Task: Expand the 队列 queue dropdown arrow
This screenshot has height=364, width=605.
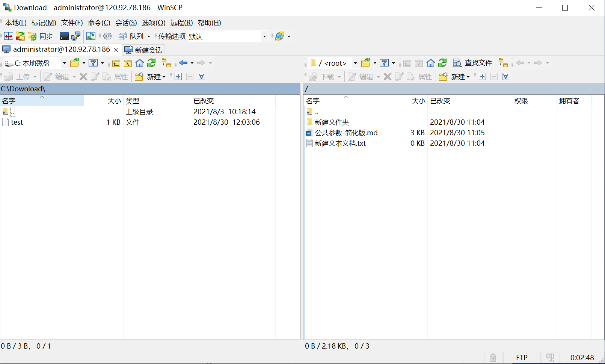Action: pyautogui.click(x=149, y=36)
